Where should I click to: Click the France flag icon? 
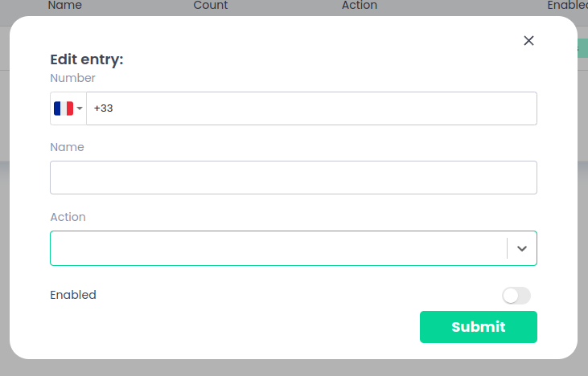point(63,108)
